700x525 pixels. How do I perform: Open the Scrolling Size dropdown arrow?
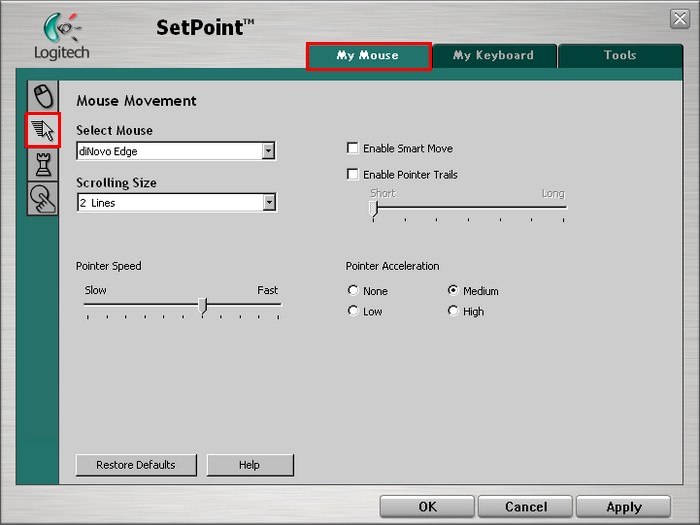[x=268, y=202]
